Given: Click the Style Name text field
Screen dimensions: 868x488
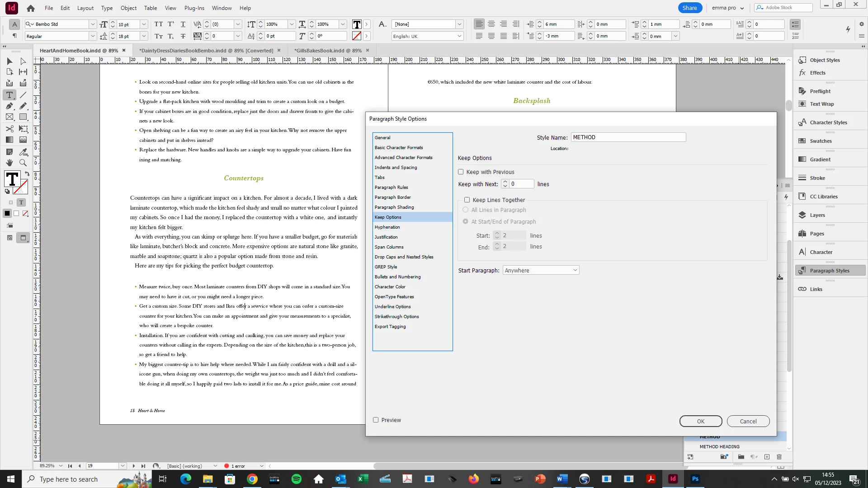Looking at the screenshot, I should click(628, 137).
